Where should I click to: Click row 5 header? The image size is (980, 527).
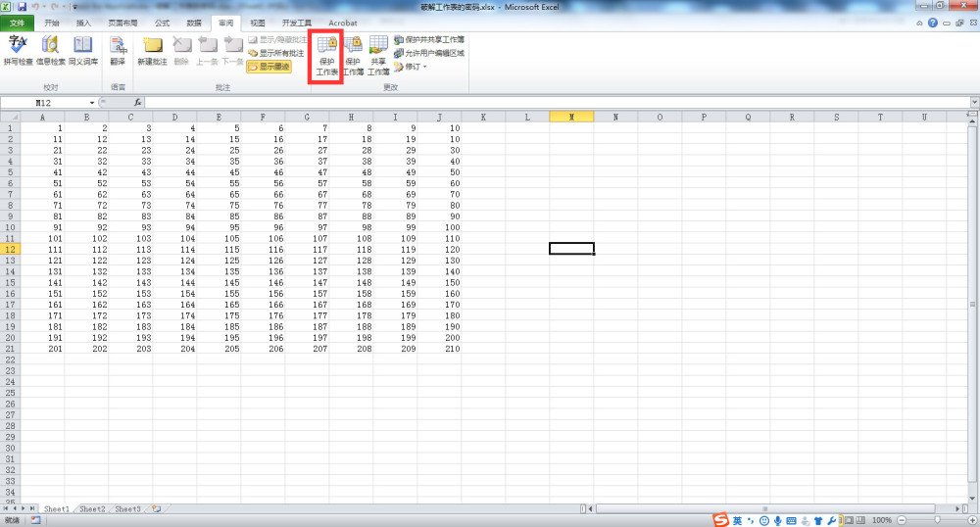click(x=10, y=172)
